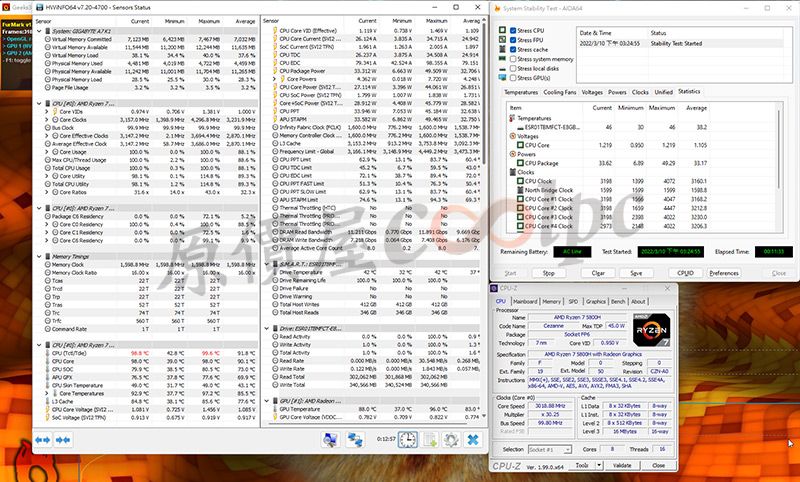
Task: Uncheck Stress CPU in AIDA64
Action: (x=513, y=31)
